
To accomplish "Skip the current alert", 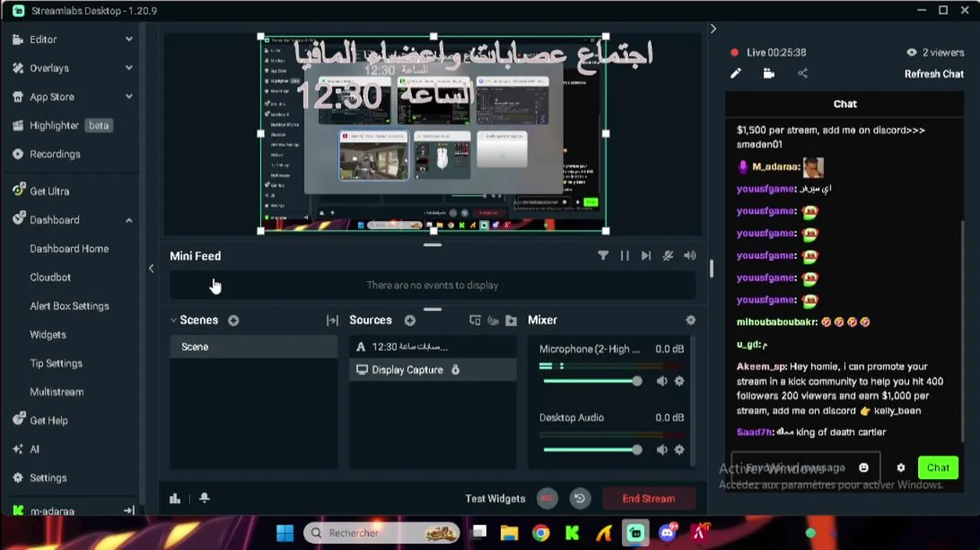I will pyautogui.click(x=646, y=256).
